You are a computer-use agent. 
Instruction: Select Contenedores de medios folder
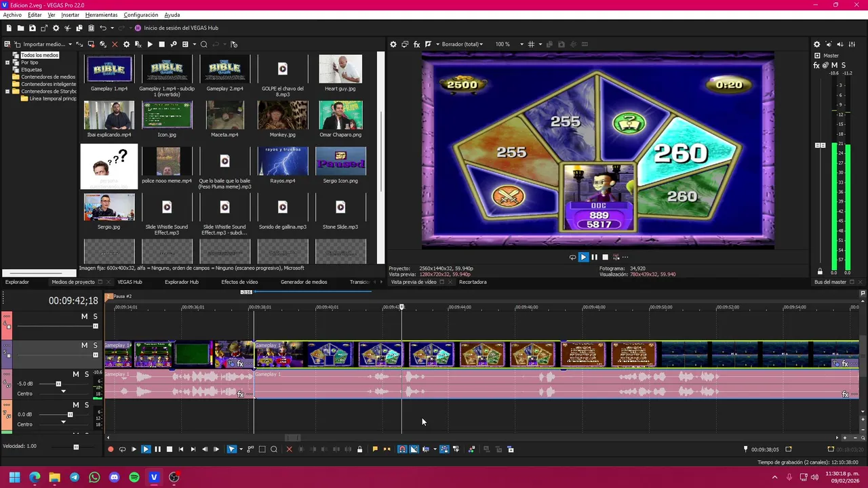coord(48,77)
